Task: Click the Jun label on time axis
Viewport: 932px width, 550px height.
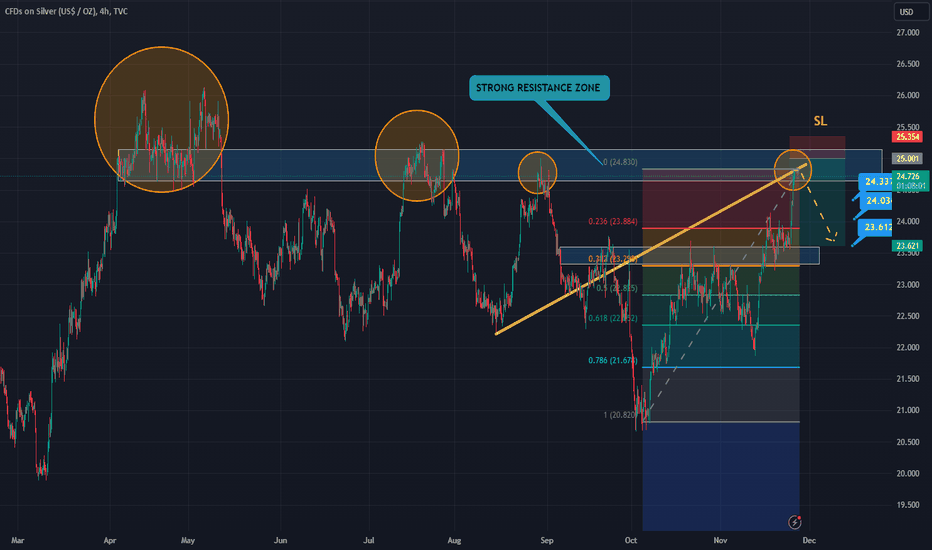Action: point(281,541)
